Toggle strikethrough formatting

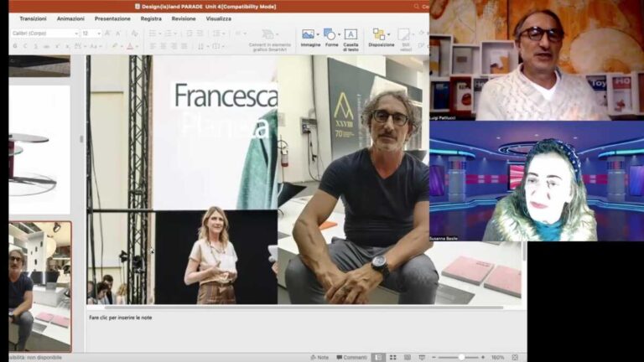(x=46, y=46)
